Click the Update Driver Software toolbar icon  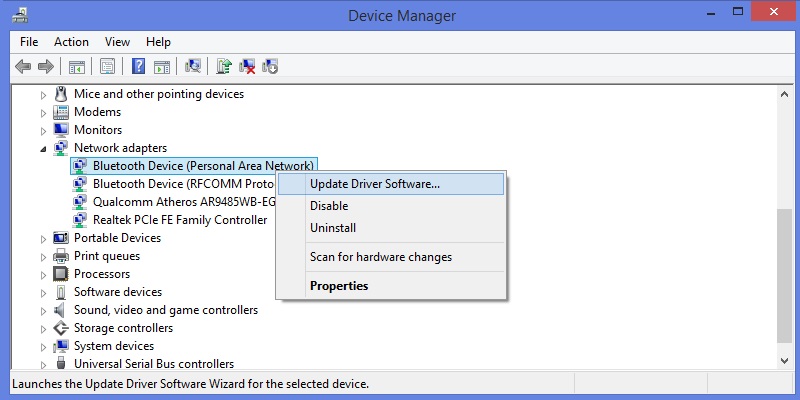[223, 66]
